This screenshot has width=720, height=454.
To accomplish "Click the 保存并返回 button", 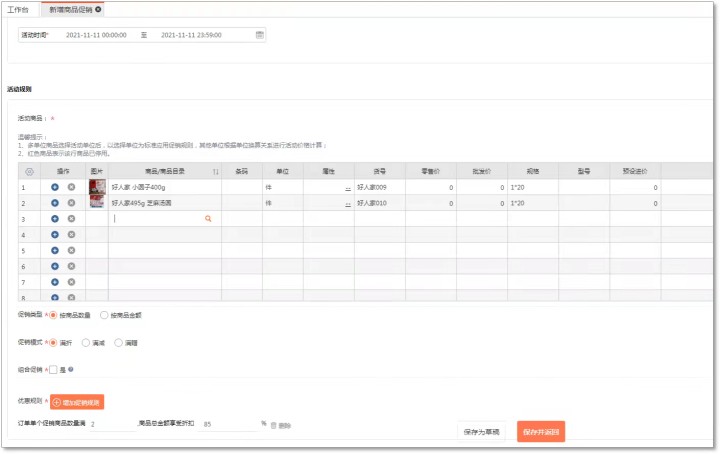I will point(541,432).
